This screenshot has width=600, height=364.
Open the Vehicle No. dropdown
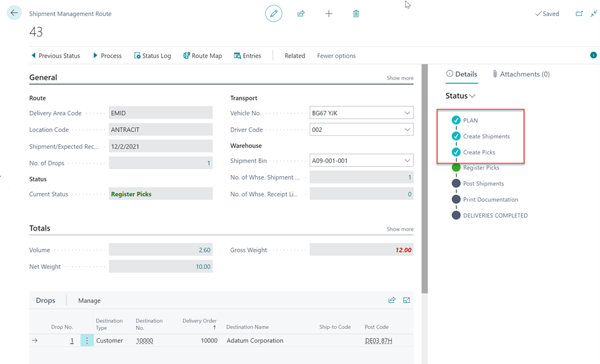[408, 113]
